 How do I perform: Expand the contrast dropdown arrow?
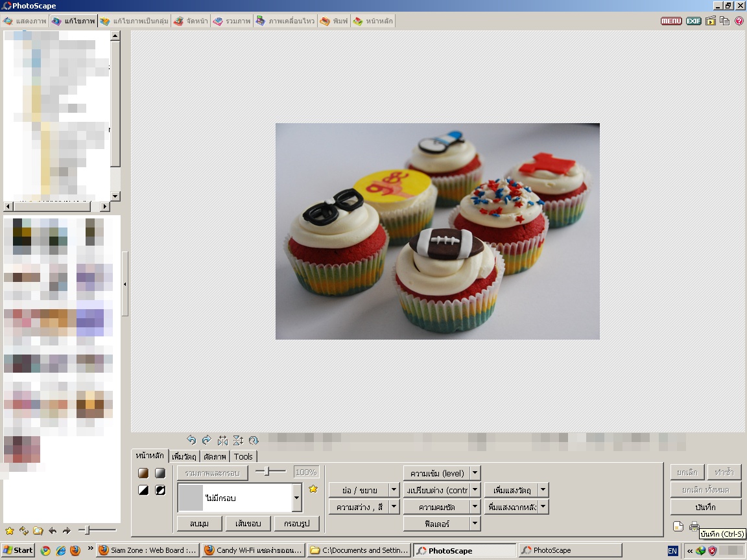coord(475,490)
